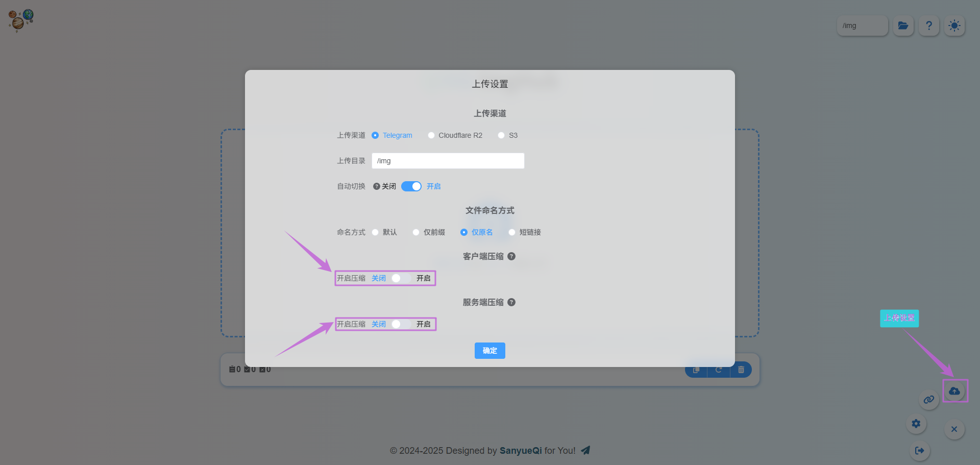This screenshot has width=980, height=465.
Task: Turn off the 自动切换 switch
Action: [x=411, y=186]
